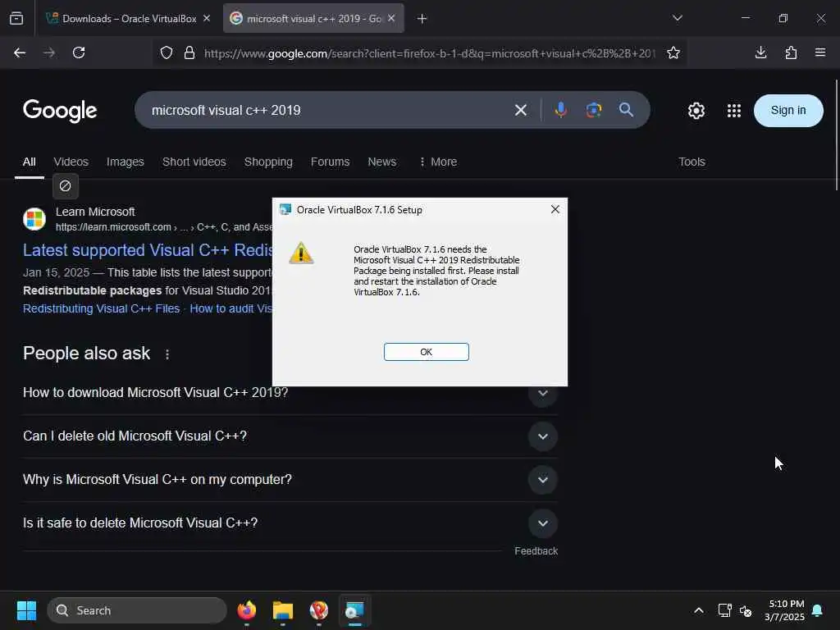Click the Feedback link
840x630 pixels.
click(x=536, y=551)
